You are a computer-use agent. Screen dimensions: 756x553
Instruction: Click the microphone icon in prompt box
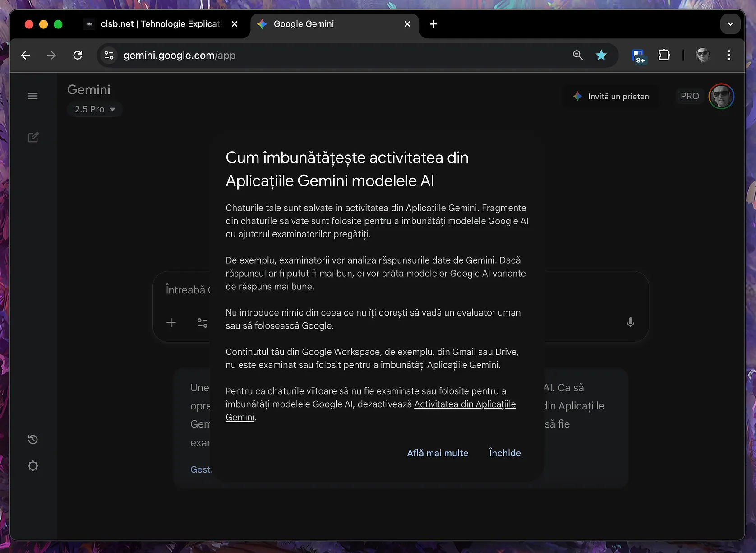pos(630,322)
